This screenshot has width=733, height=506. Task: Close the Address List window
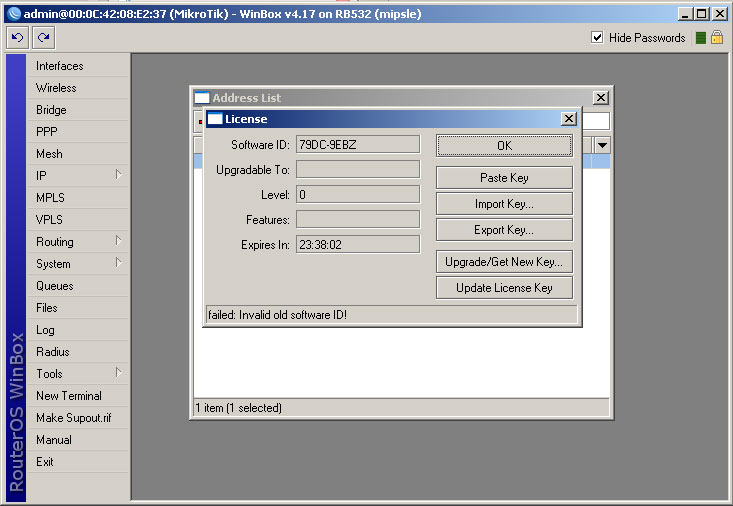pos(601,98)
